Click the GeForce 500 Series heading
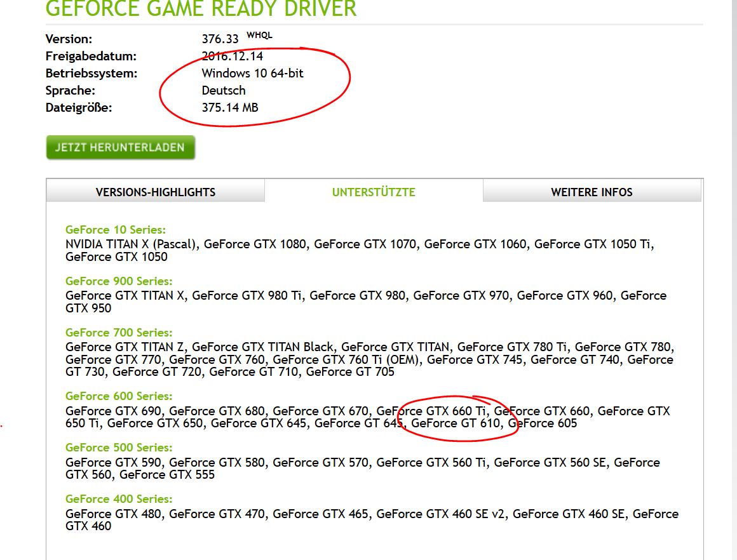 click(x=119, y=447)
